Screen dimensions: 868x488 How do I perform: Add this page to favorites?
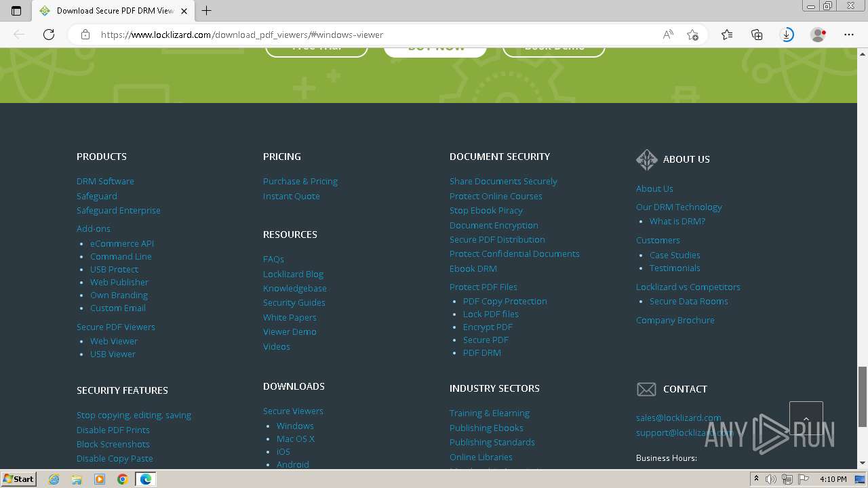tap(692, 35)
